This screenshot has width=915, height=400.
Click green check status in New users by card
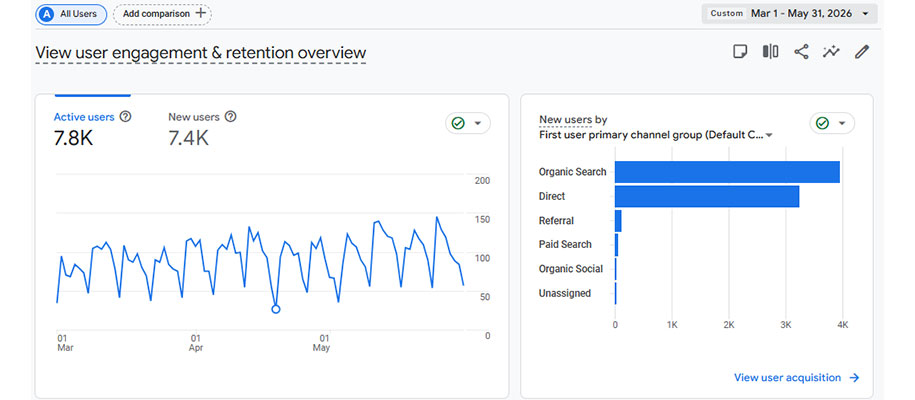[822, 123]
